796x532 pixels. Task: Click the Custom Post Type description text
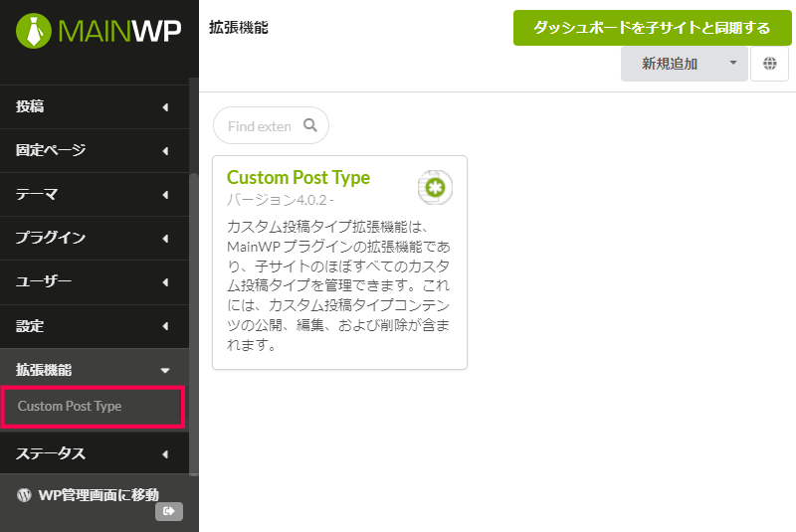point(338,285)
